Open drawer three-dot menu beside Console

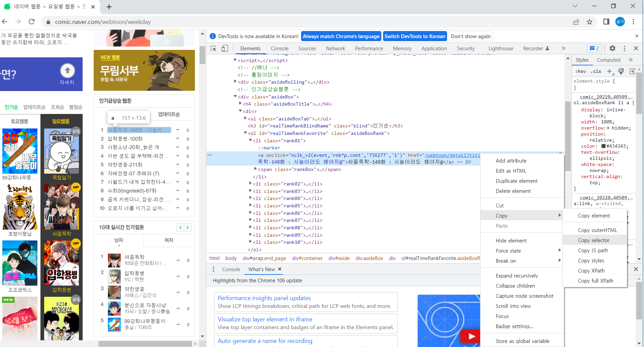click(x=213, y=269)
